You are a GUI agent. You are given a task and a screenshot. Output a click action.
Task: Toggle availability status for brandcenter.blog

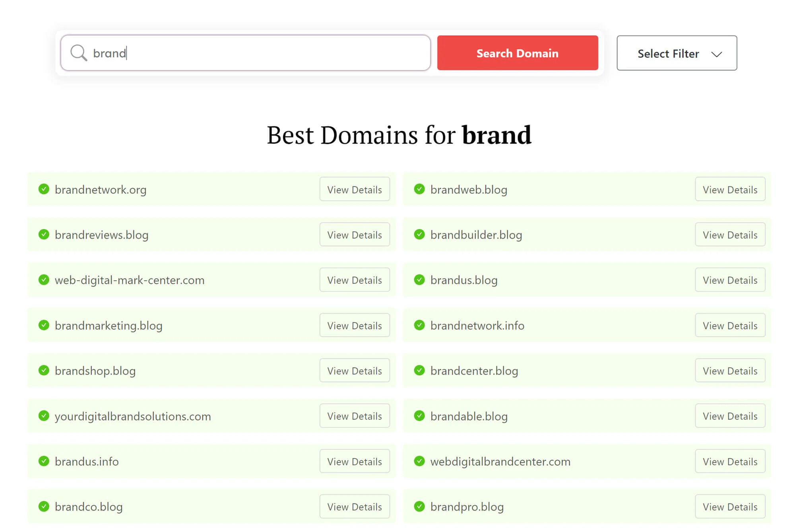[419, 371]
